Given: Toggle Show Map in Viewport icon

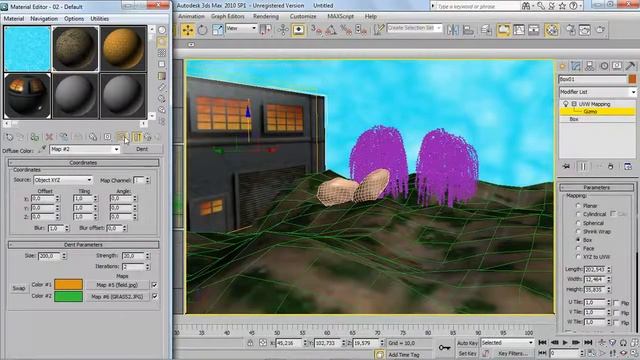Looking at the screenshot, I should [122, 137].
